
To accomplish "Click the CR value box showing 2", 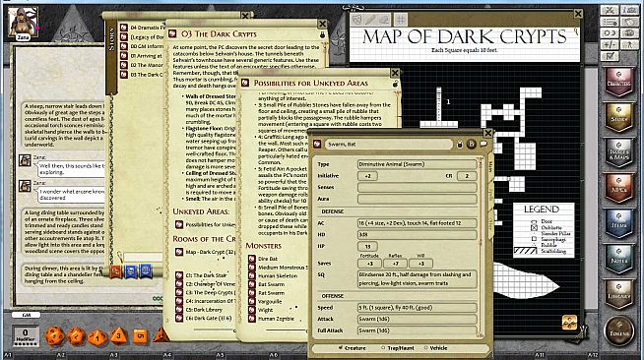I will [x=467, y=176].
